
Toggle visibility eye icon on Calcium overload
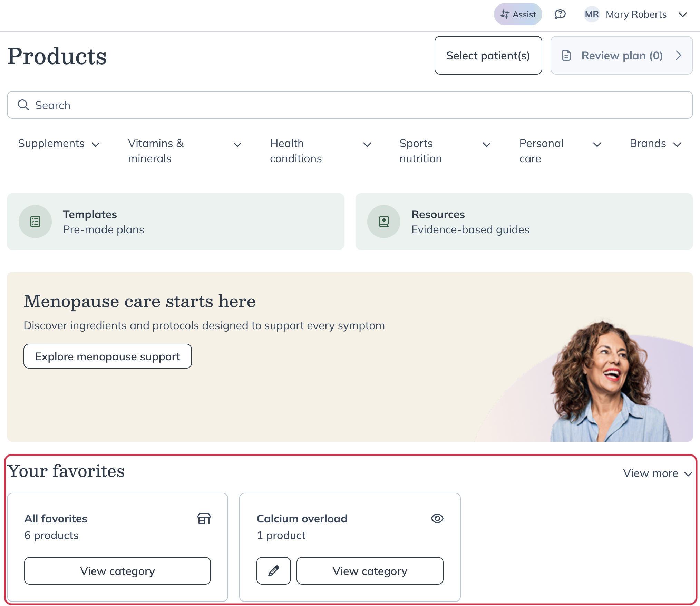pos(437,518)
